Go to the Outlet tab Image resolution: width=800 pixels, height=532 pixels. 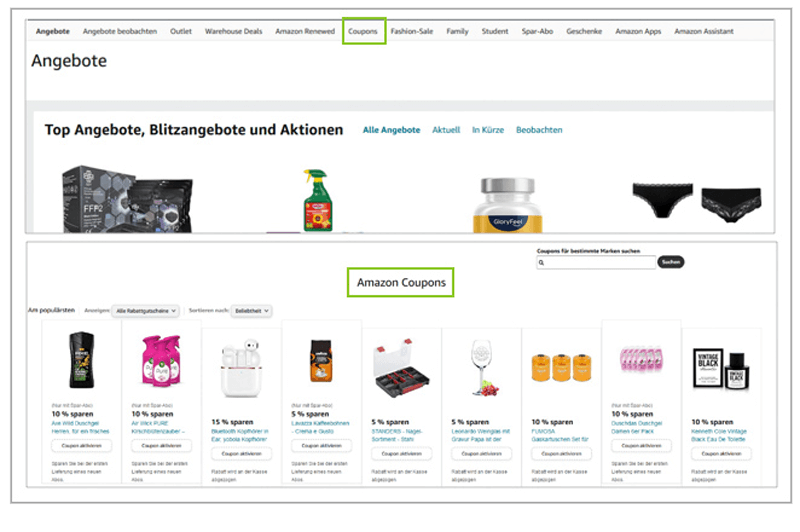pyautogui.click(x=181, y=31)
